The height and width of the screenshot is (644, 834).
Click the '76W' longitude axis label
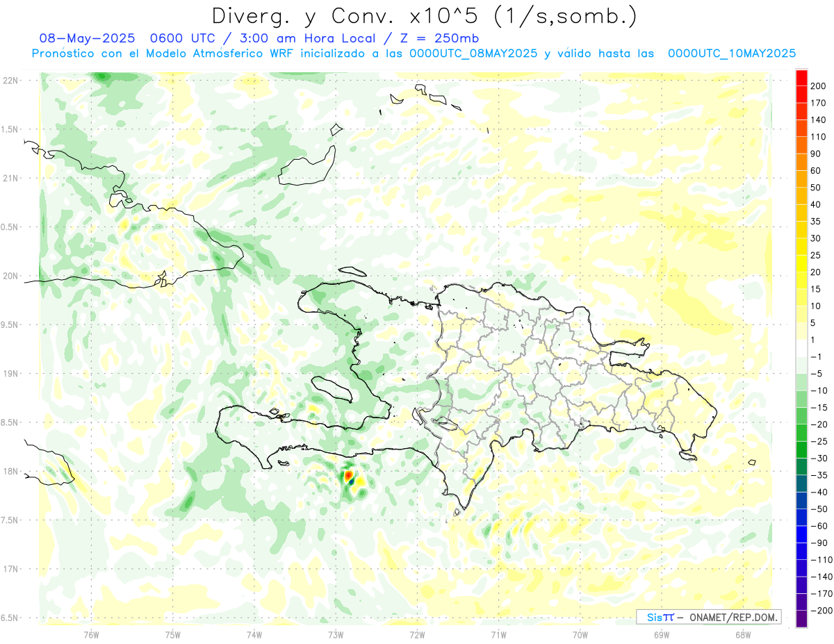coord(91,635)
